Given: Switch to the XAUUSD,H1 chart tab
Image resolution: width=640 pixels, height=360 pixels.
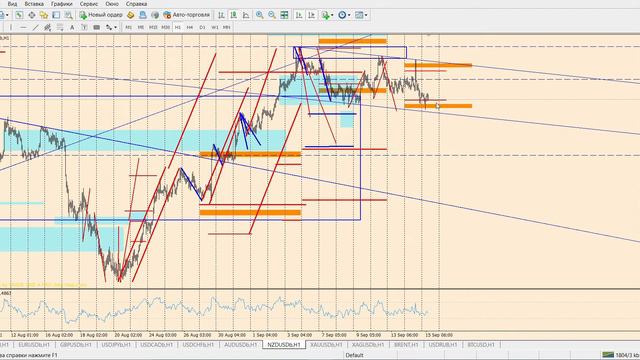Looking at the screenshot, I should click(x=326, y=345).
